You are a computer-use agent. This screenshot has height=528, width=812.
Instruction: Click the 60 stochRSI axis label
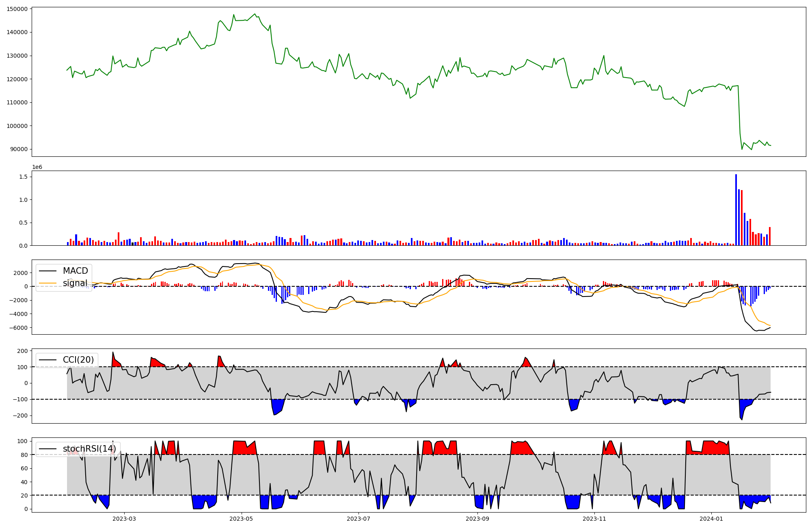24,468
